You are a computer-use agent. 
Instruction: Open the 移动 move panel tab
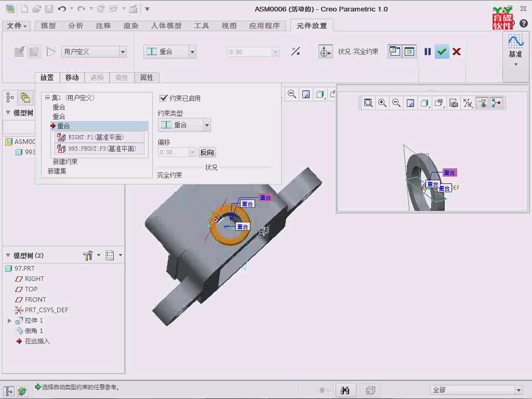[72, 78]
